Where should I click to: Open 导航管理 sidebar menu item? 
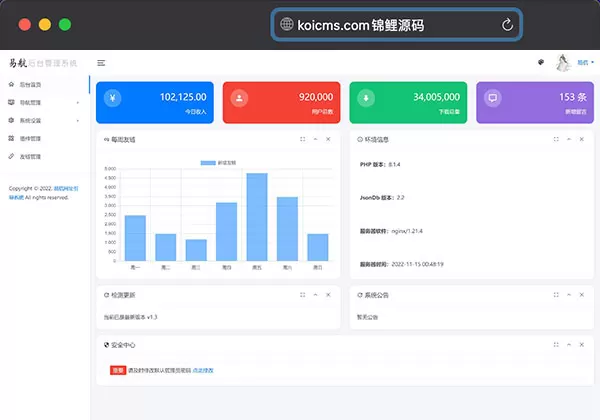pos(44,103)
